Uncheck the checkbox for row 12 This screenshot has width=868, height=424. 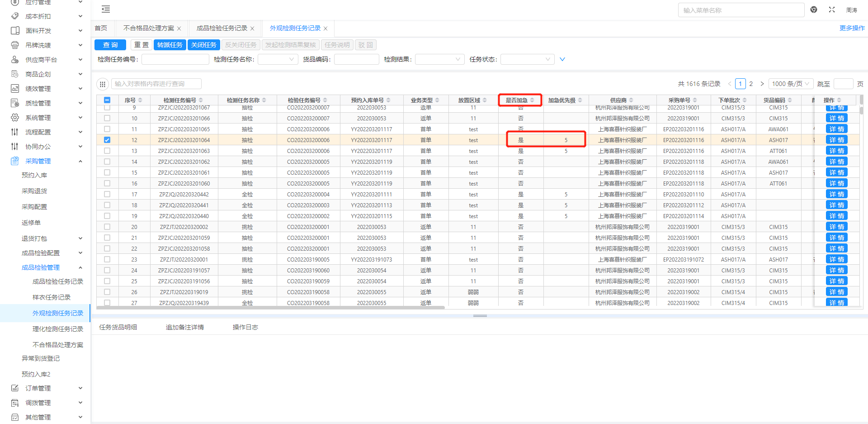pyautogui.click(x=107, y=140)
